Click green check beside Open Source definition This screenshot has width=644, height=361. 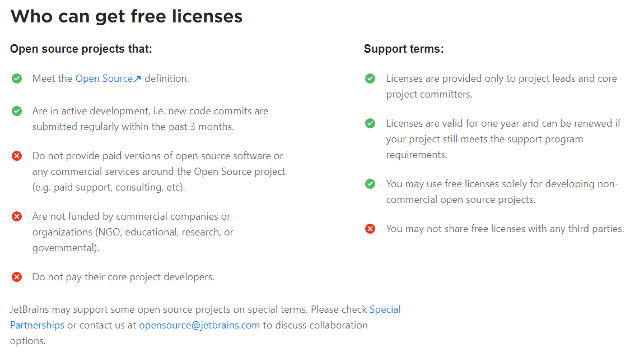17,78
